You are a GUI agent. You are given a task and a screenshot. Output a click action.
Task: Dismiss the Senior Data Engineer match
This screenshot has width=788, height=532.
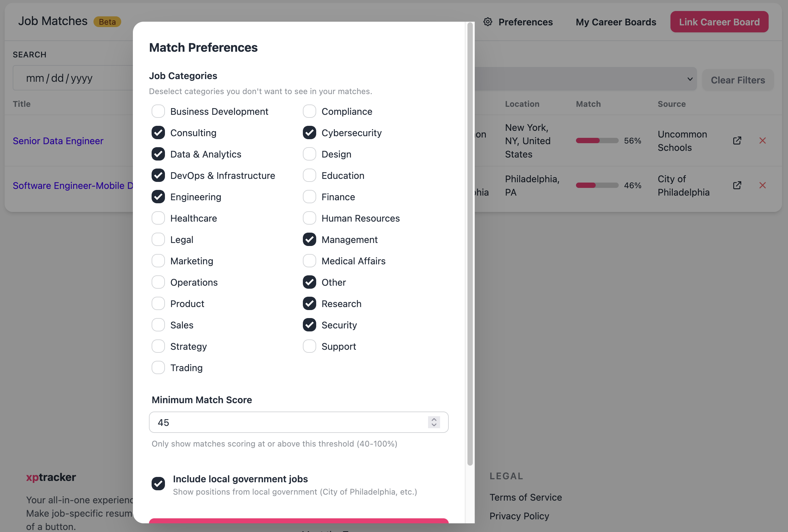(762, 141)
